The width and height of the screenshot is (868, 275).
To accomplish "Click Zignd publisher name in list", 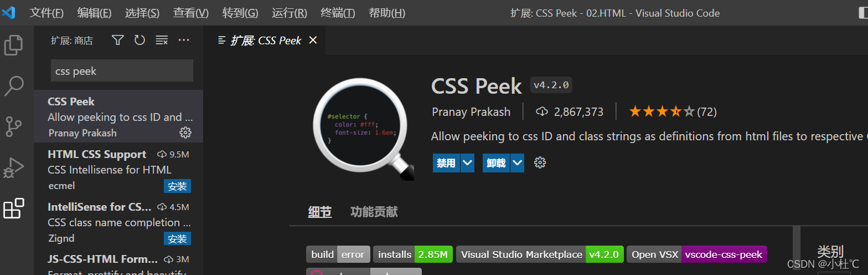I will tap(61, 238).
